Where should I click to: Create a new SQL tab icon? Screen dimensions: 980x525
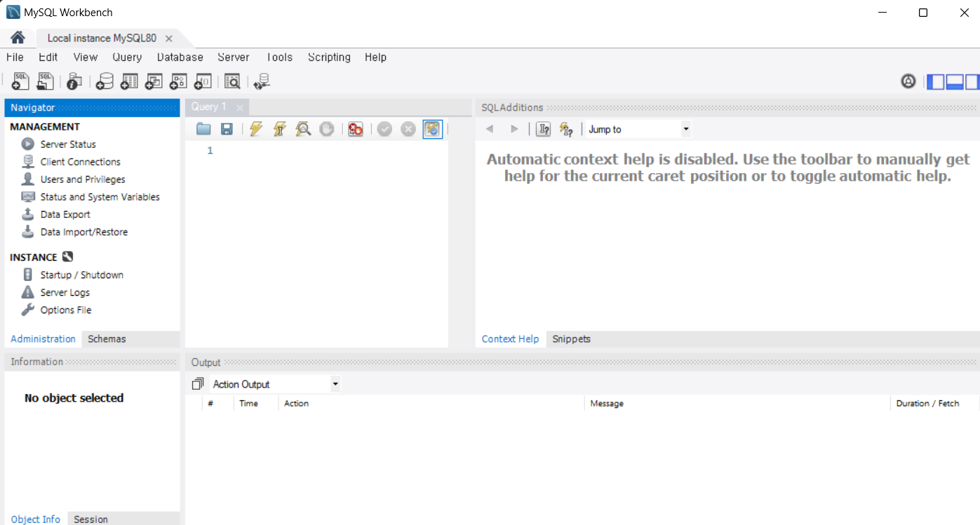pos(20,82)
